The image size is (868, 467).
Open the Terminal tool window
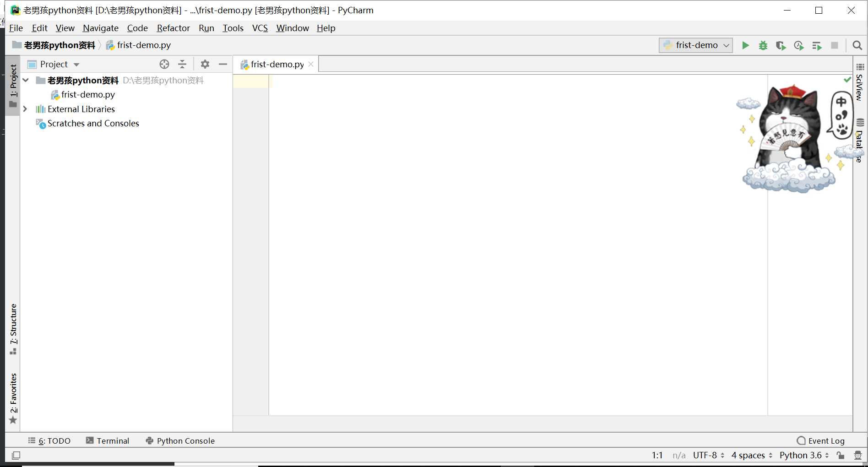point(108,440)
